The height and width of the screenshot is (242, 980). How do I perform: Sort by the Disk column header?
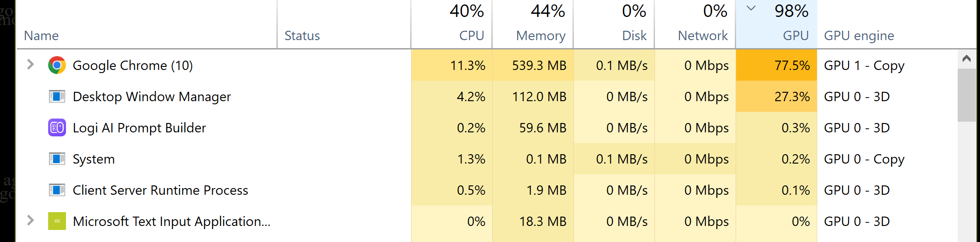click(634, 36)
